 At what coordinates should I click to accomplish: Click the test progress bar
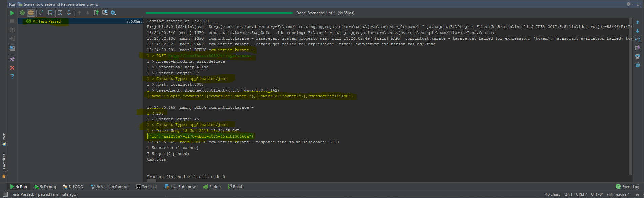pos(219,13)
